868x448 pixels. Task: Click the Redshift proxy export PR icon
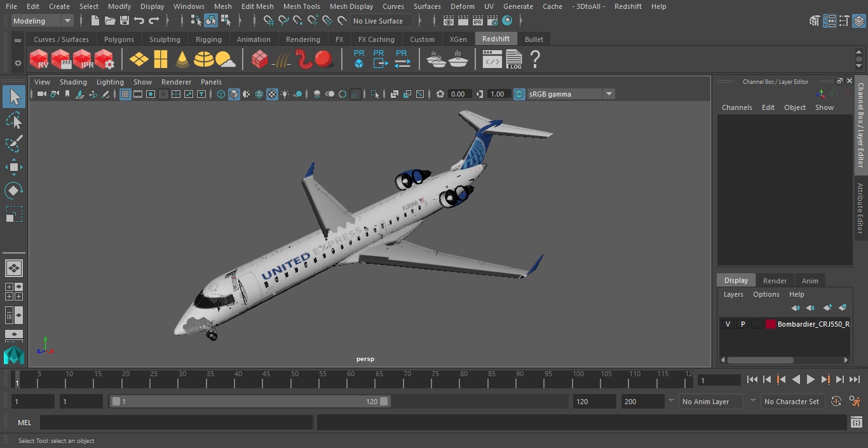380,60
